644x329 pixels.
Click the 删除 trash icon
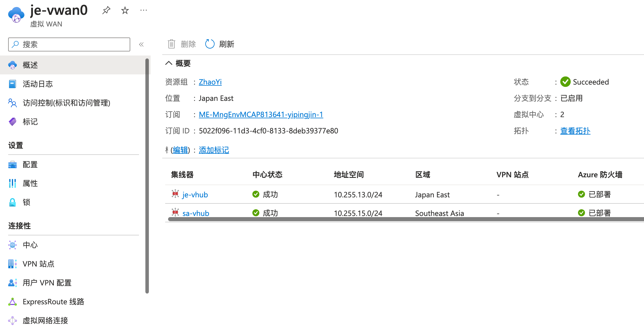172,44
